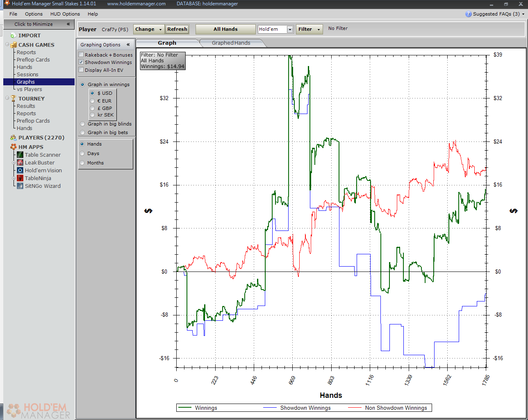The width and height of the screenshot is (528, 420).
Task: Open the Leak Buster icon
Action: coord(20,162)
